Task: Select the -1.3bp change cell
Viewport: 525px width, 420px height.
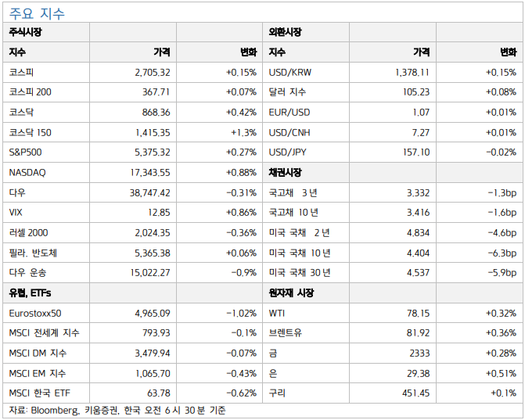Action: coord(502,192)
